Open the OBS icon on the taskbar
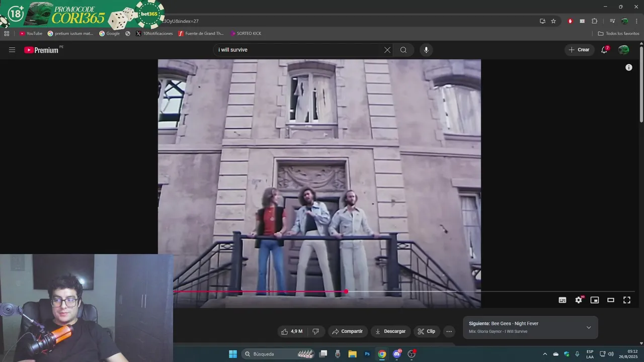Screen dimensions: 644x362 [x=412, y=354]
